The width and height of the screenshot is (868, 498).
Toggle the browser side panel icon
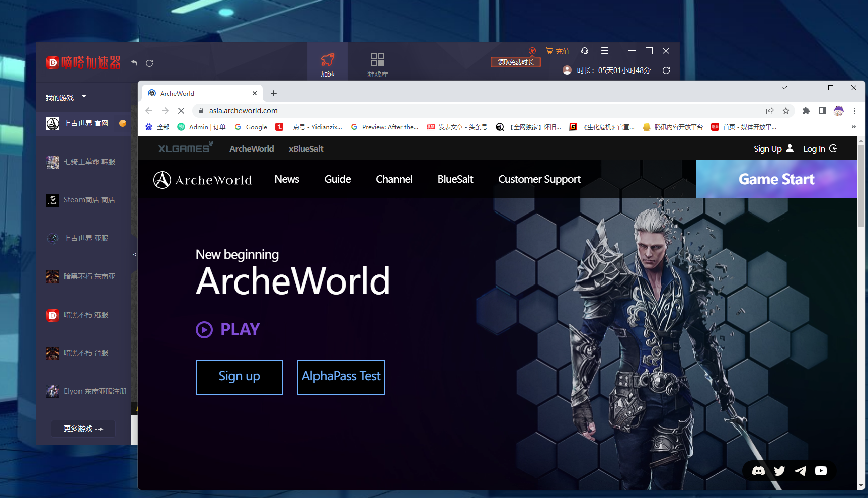(822, 111)
